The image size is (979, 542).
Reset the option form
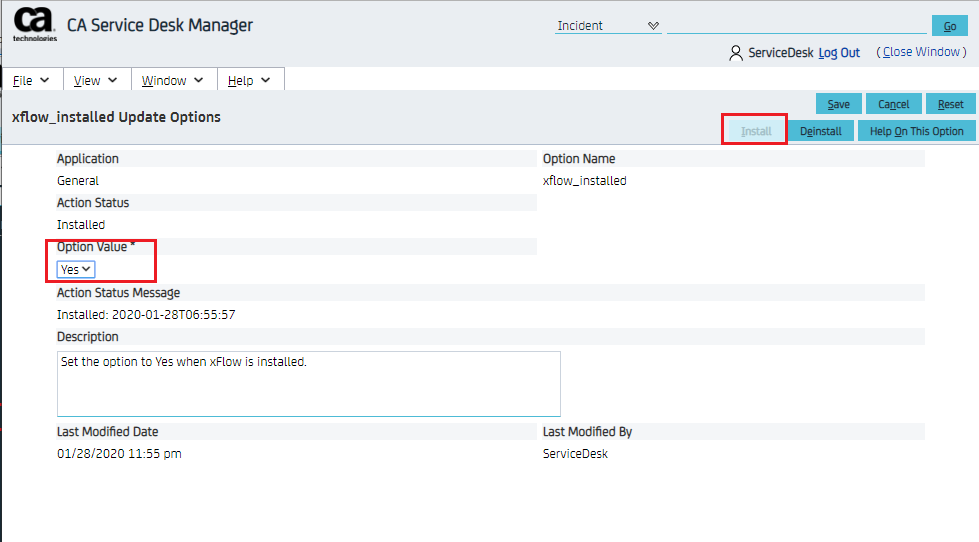coord(950,104)
